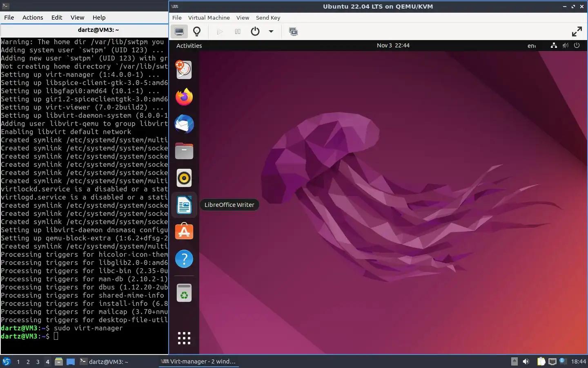The width and height of the screenshot is (588, 368).
Task: Open the host application launcher menu
Action: click(x=6, y=361)
